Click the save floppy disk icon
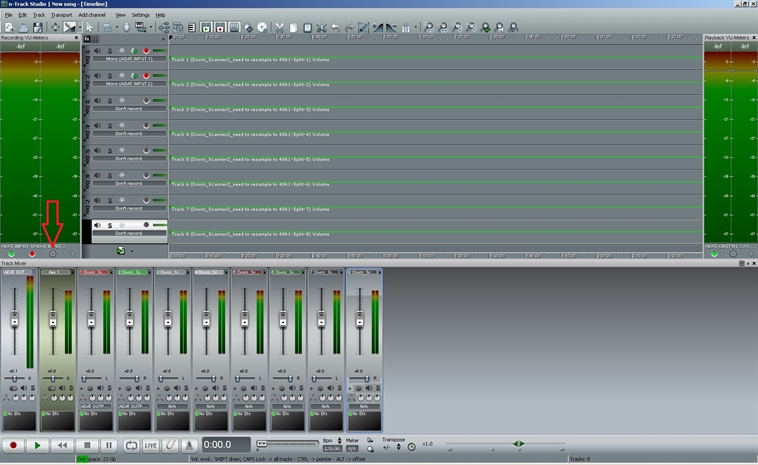The image size is (758, 465). [x=37, y=27]
